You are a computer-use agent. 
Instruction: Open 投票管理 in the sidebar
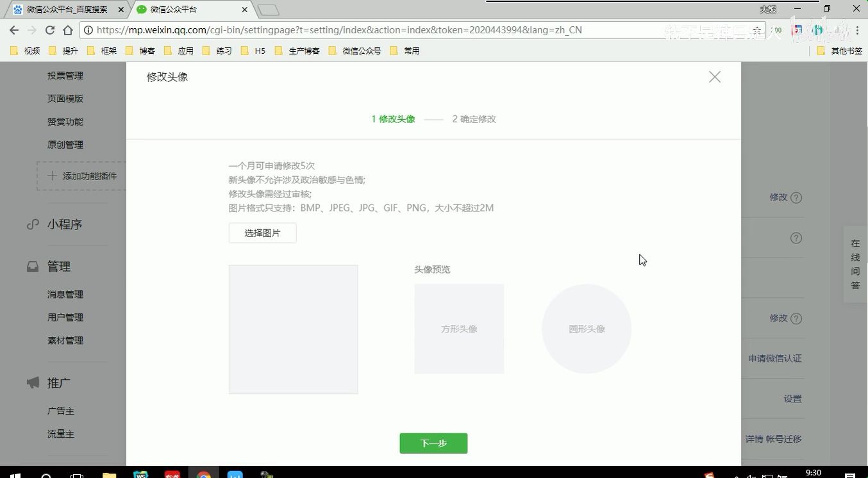point(65,76)
